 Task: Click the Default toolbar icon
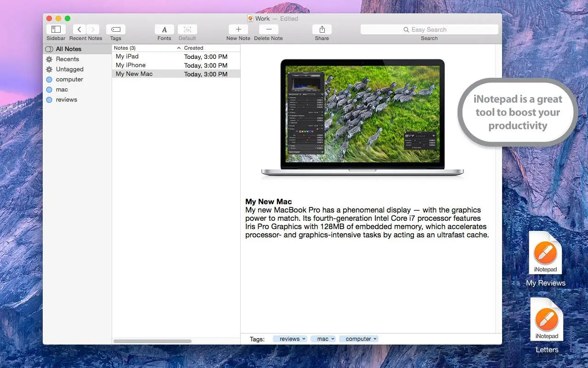[x=187, y=29]
